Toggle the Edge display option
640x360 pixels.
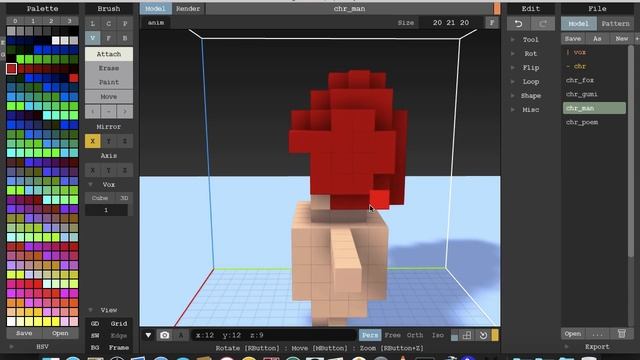(119, 336)
